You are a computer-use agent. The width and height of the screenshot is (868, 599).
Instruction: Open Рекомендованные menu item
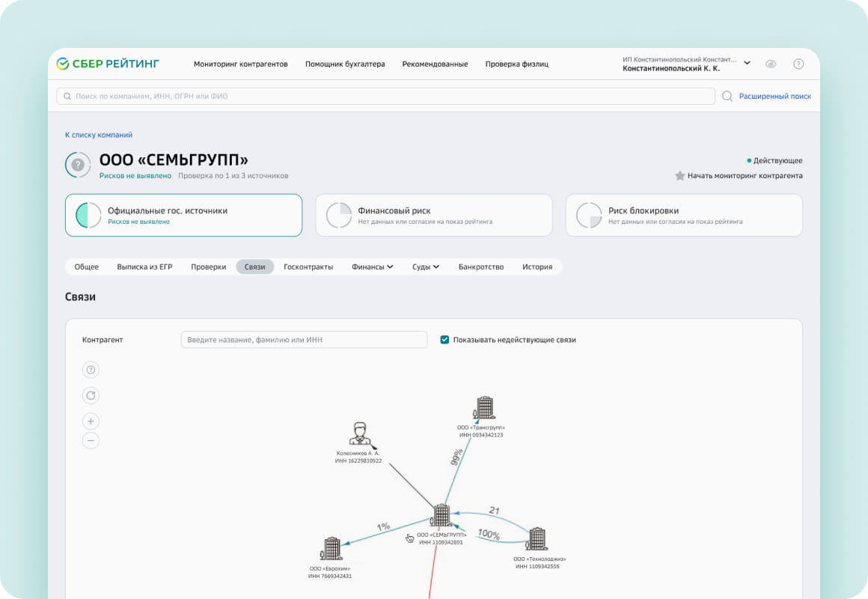pos(435,64)
